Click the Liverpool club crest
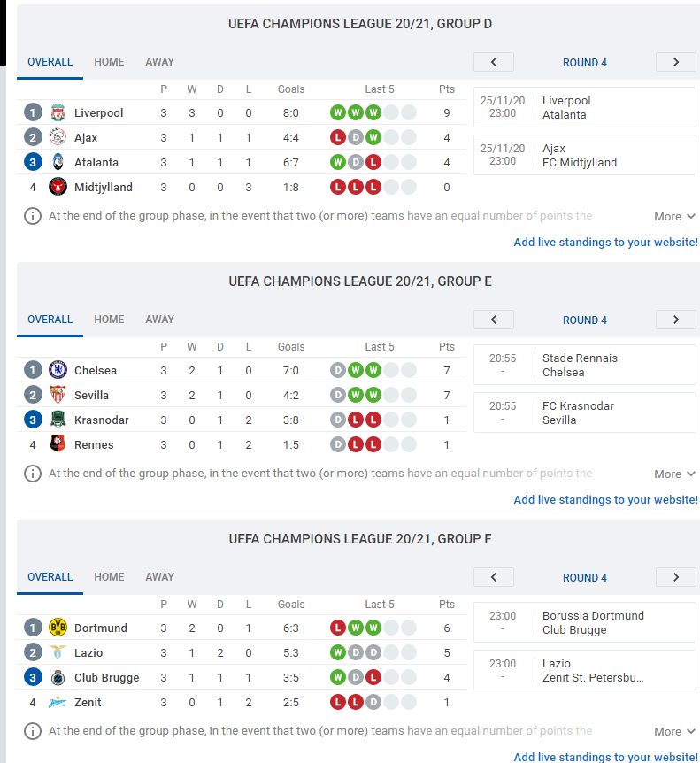 click(x=58, y=112)
